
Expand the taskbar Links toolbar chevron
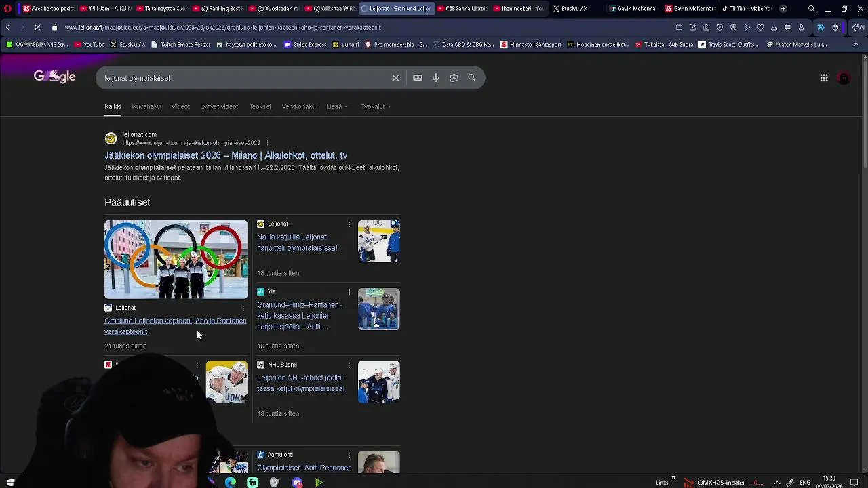(673, 479)
